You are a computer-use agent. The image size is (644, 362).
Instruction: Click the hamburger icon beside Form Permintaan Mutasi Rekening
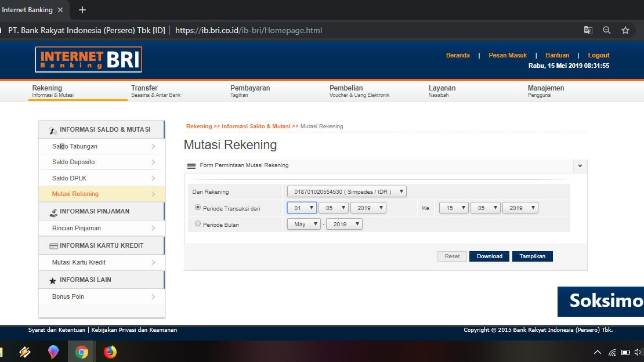click(x=191, y=166)
